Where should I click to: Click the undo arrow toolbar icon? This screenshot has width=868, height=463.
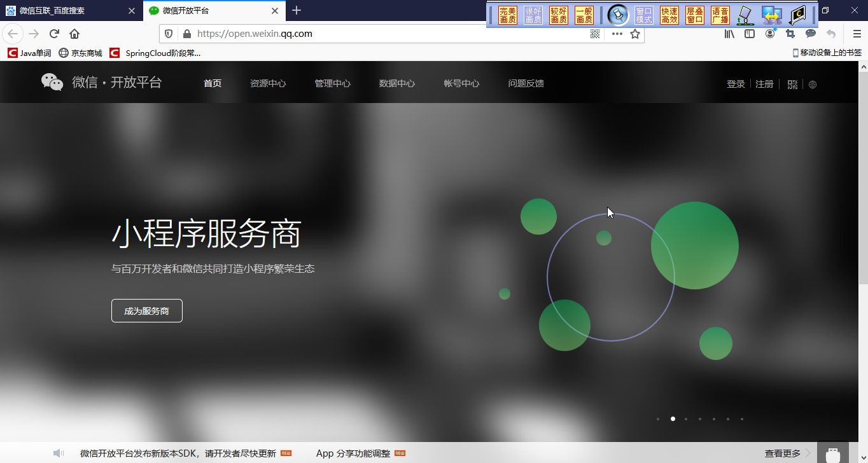[831, 34]
